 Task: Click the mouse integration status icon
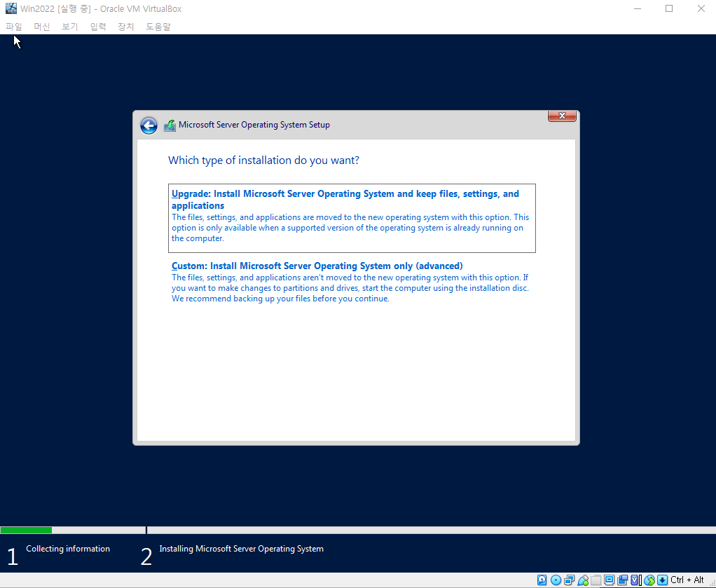(649, 580)
